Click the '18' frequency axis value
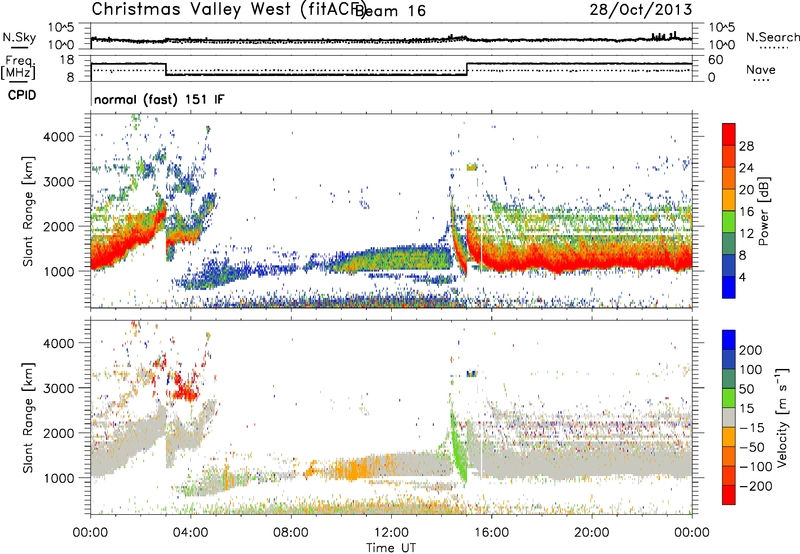The height and width of the screenshot is (554, 800). (67, 60)
